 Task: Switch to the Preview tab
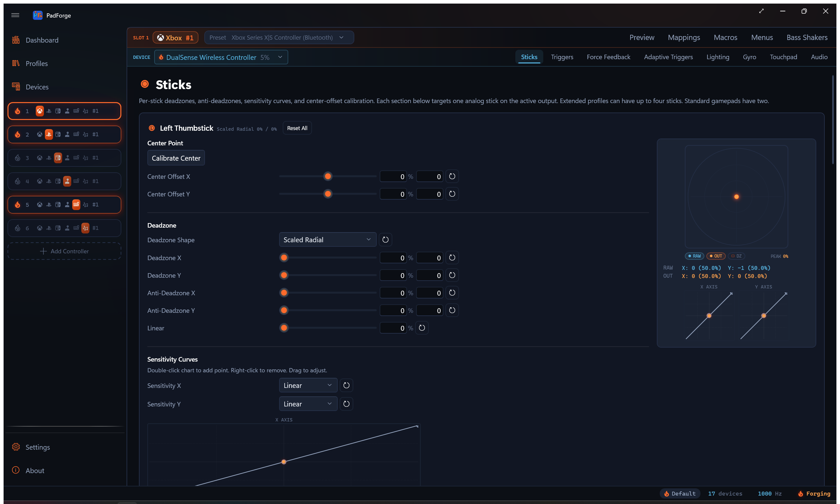642,38
